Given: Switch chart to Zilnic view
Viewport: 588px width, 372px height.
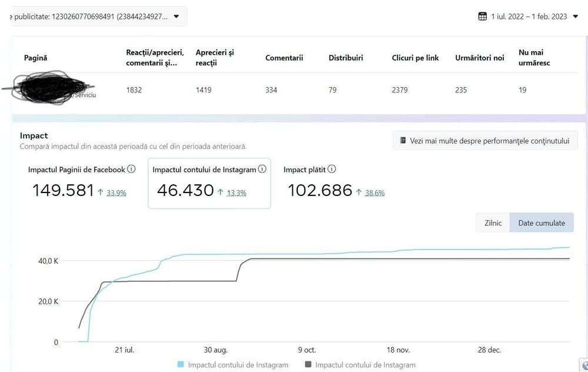Looking at the screenshot, I should [493, 223].
